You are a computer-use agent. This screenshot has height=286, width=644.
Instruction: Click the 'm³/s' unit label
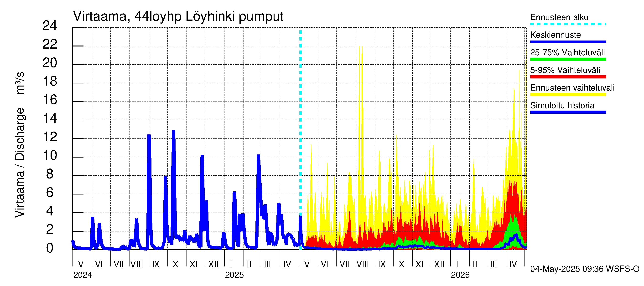coord(20,83)
